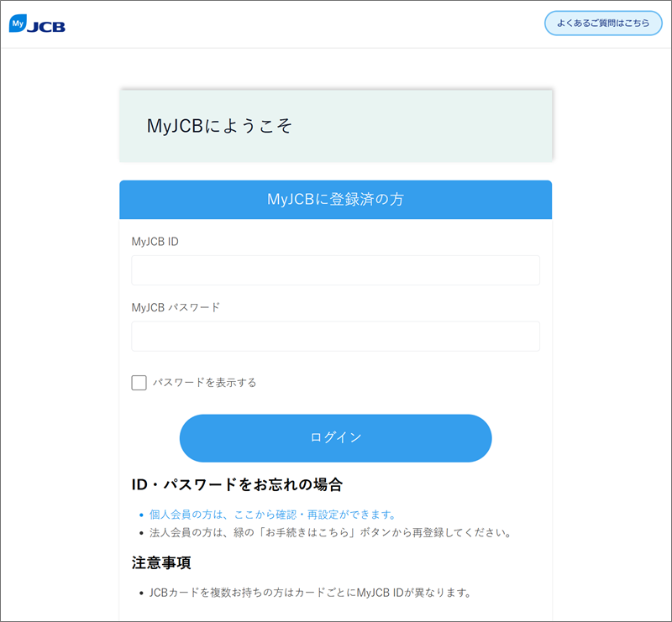Click the MyJCB ID field label

[x=155, y=242]
